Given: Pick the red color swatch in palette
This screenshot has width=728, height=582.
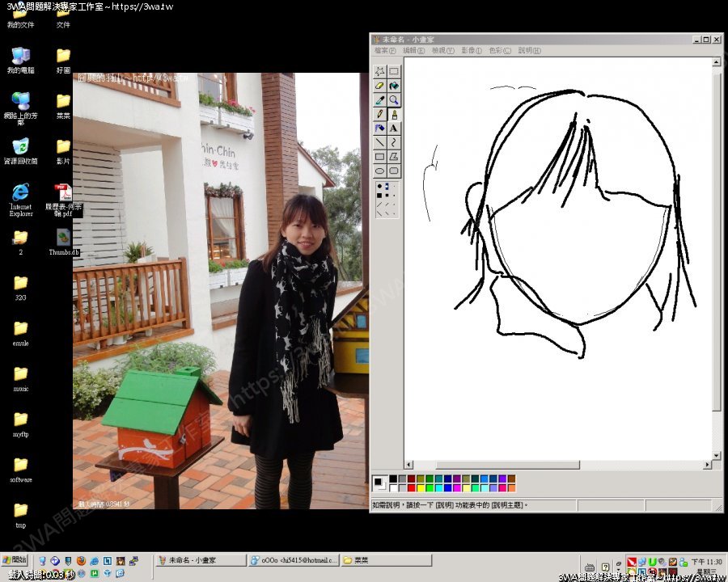Looking at the screenshot, I should click(x=412, y=487).
